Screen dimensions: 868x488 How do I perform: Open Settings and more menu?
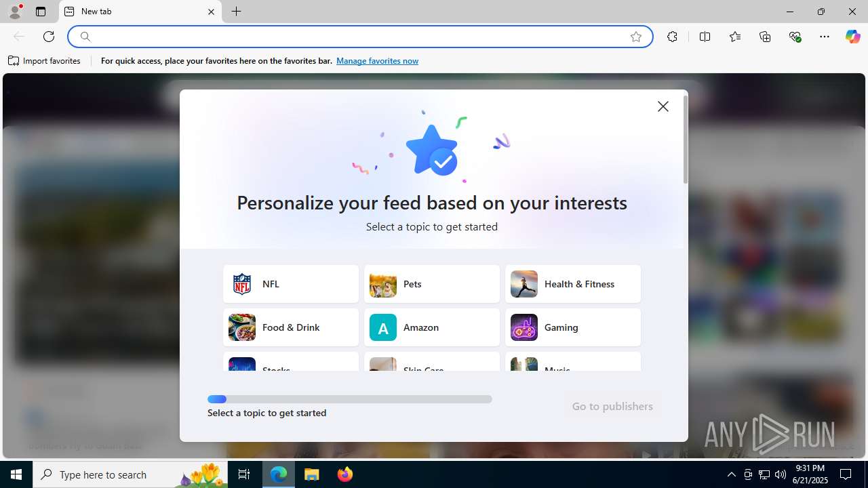(x=825, y=37)
